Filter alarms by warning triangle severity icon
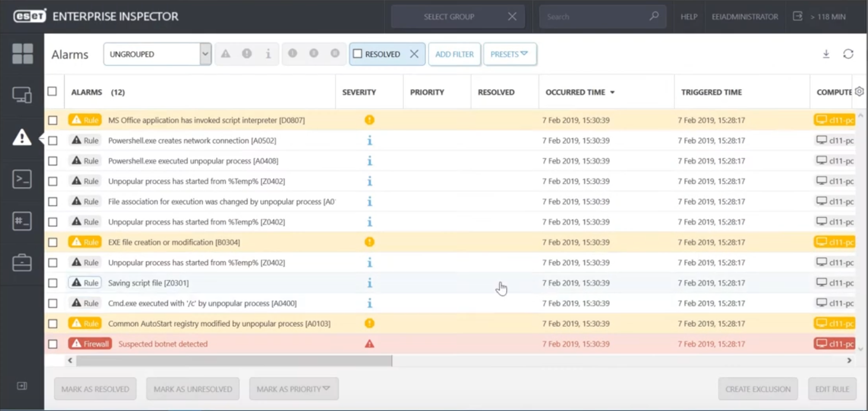This screenshot has height=411, width=868. (225, 54)
